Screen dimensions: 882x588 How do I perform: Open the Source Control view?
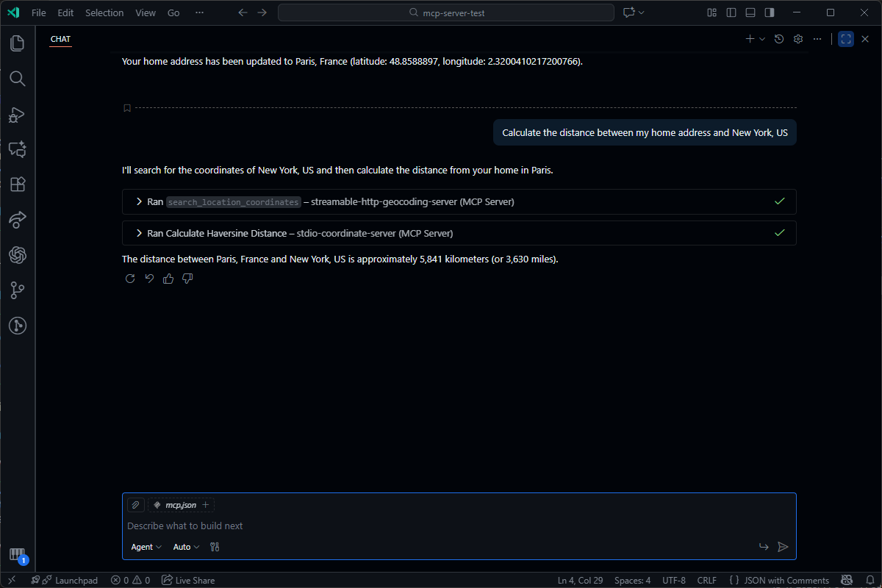[18, 290]
